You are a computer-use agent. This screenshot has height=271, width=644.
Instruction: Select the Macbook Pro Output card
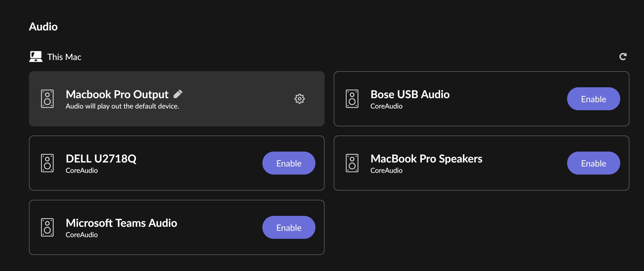point(229,115)
